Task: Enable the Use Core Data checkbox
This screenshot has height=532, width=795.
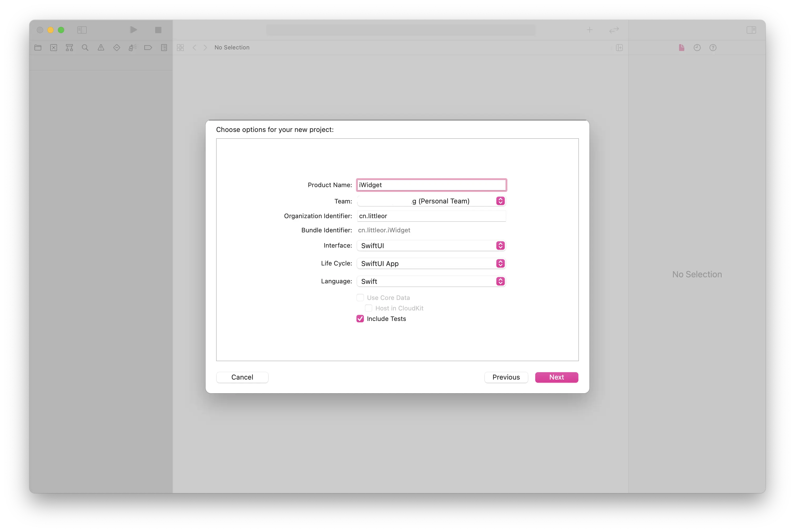Action: click(x=360, y=298)
